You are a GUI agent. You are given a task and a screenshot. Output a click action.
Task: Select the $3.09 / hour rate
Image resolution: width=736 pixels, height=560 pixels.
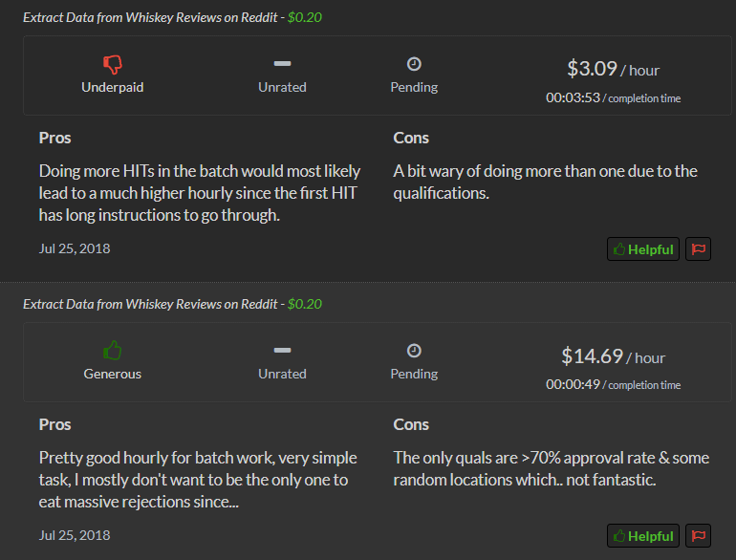613,69
